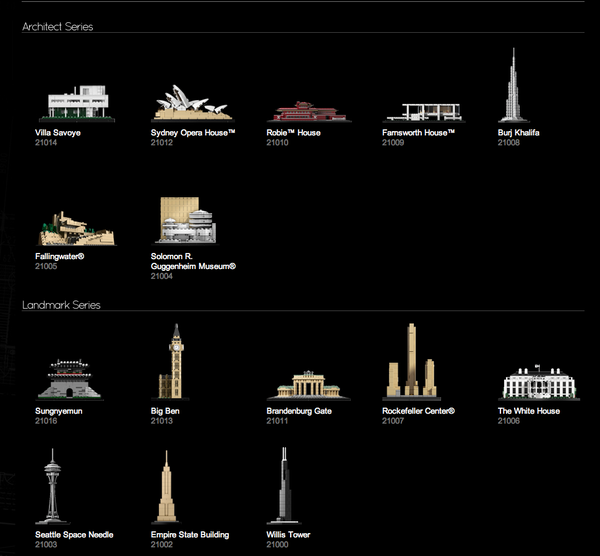Click the Big Ben title link

[x=165, y=411]
